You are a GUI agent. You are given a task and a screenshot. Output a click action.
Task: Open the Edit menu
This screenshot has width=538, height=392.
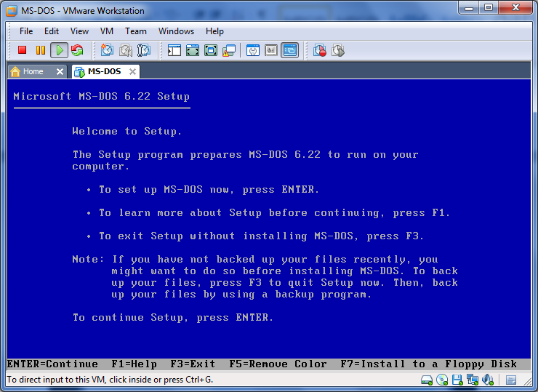click(52, 31)
